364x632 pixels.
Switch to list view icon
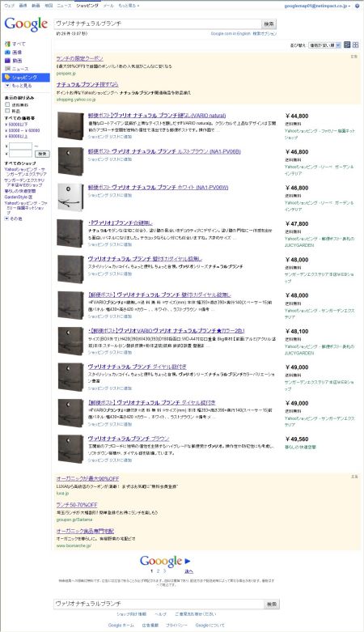pyautogui.click(x=347, y=45)
